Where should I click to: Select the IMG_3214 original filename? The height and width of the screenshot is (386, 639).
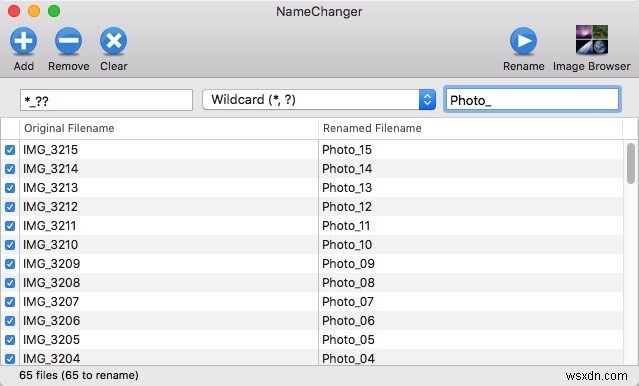[50, 169]
